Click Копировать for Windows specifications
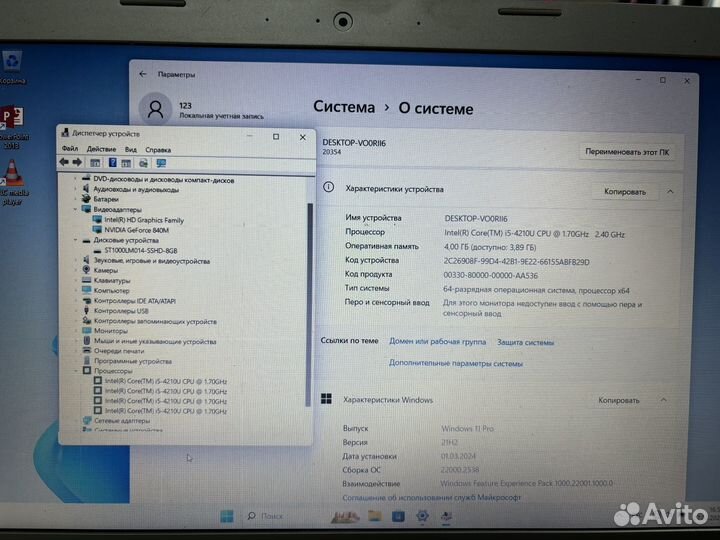The height and width of the screenshot is (540, 720). tap(619, 400)
